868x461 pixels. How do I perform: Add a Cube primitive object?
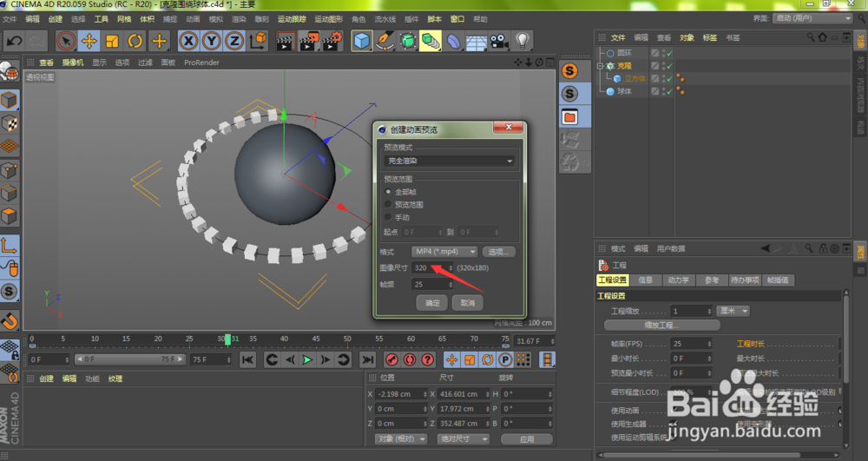(361, 41)
